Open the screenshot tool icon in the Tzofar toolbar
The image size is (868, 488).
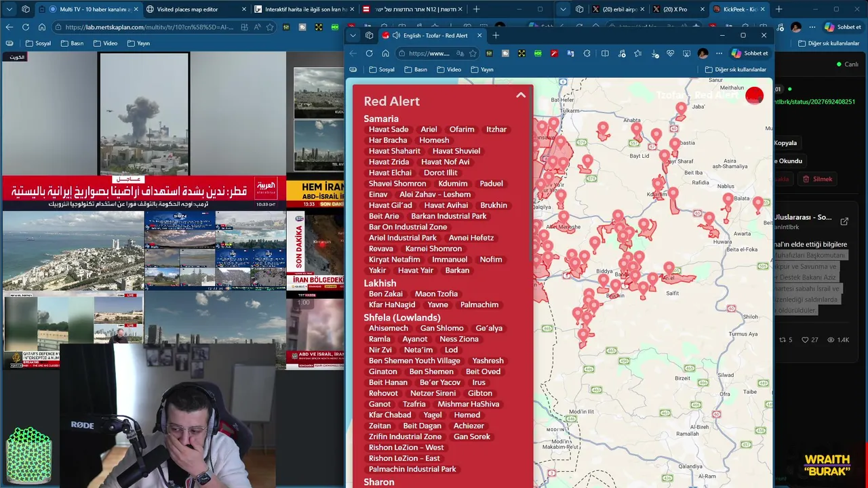click(687, 54)
